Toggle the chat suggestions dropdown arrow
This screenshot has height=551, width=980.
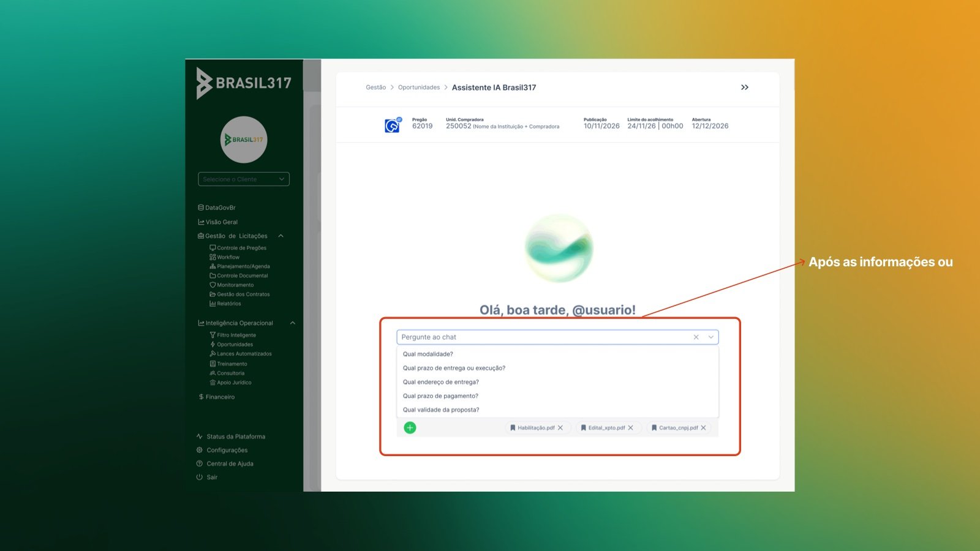[711, 337]
